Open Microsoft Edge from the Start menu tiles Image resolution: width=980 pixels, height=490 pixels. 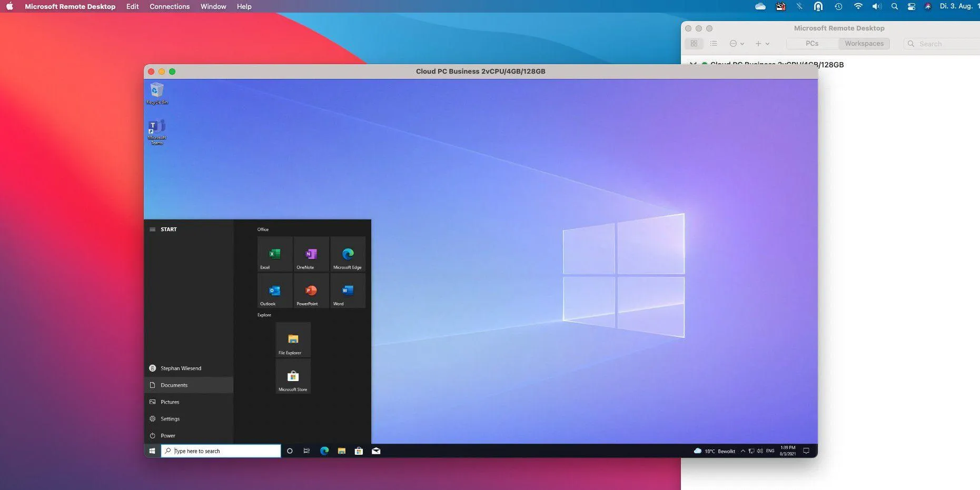point(348,254)
